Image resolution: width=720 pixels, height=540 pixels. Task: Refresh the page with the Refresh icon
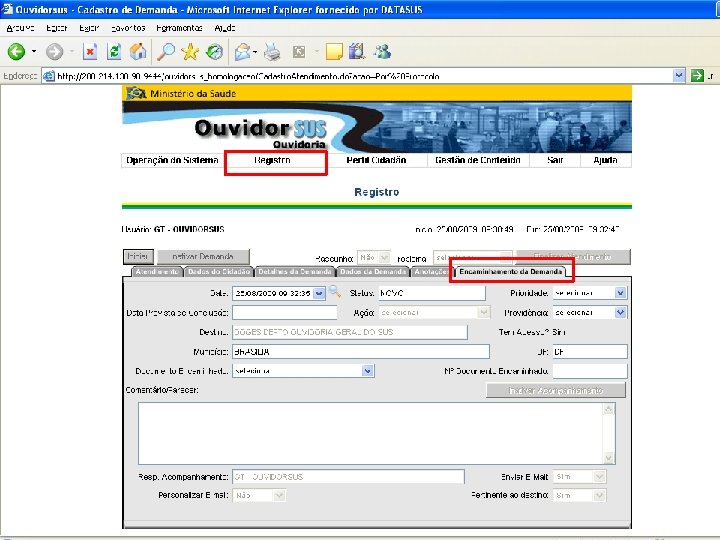point(114,51)
